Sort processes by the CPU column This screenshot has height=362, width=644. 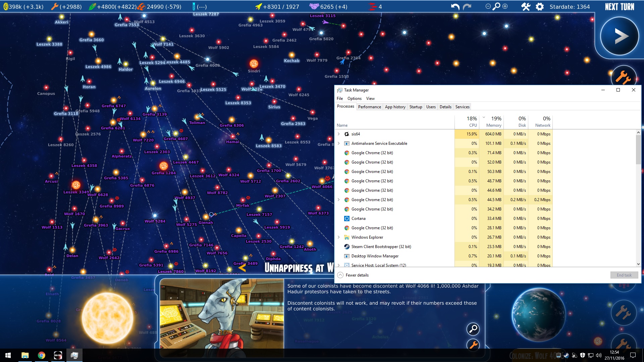coord(467,122)
